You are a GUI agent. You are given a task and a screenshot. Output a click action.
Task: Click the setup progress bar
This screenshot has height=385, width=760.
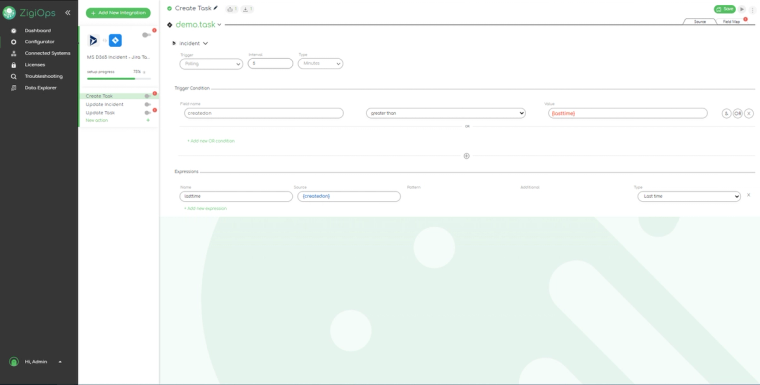pos(119,79)
